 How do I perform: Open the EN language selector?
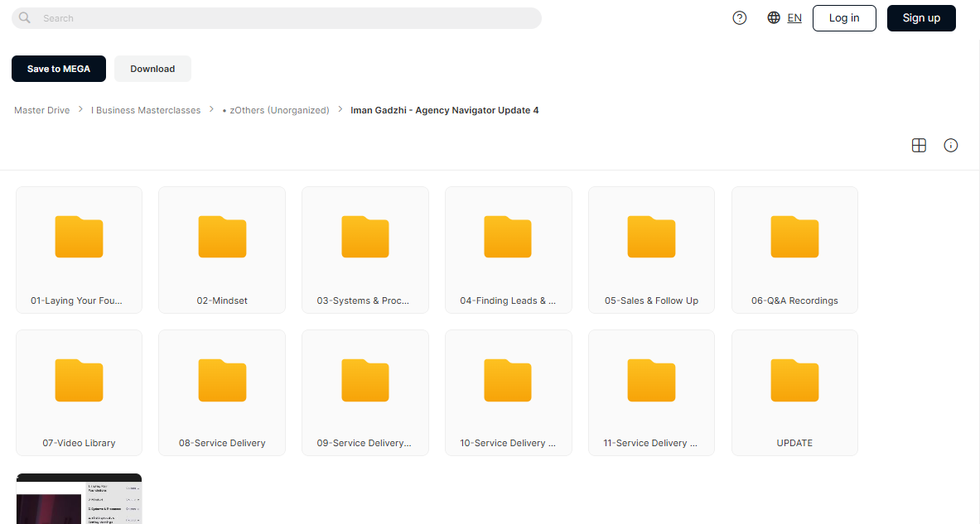(x=794, y=18)
